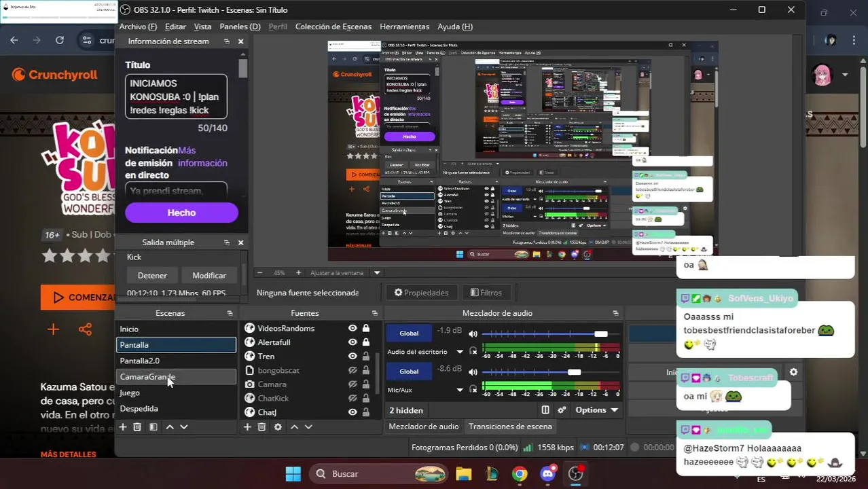
Task: Open File Explorer from the taskbar
Action: (463, 473)
